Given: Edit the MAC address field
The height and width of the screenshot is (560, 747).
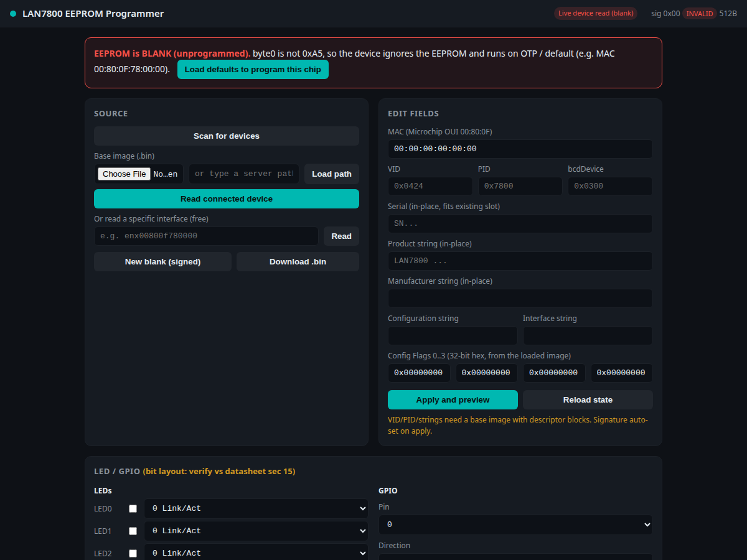Looking at the screenshot, I should pyautogui.click(x=520, y=149).
